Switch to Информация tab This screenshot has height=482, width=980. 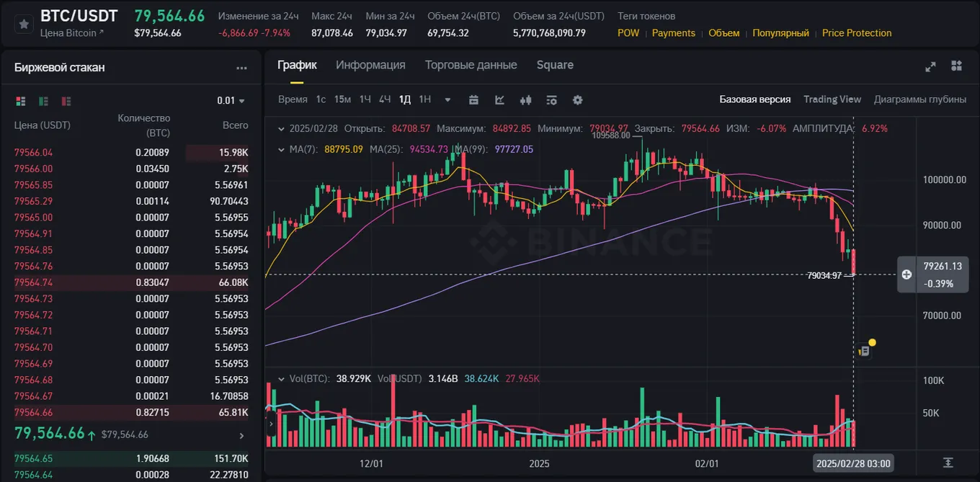pyautogui.click(x=370, y=65)
